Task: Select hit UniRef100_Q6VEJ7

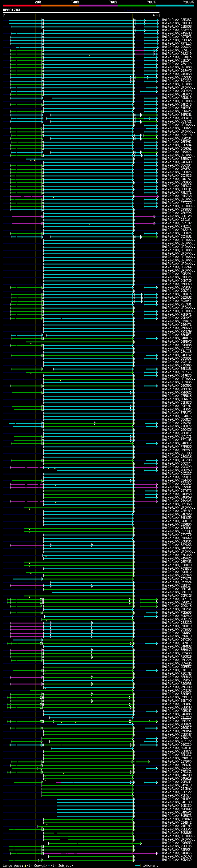Action: 177,50
